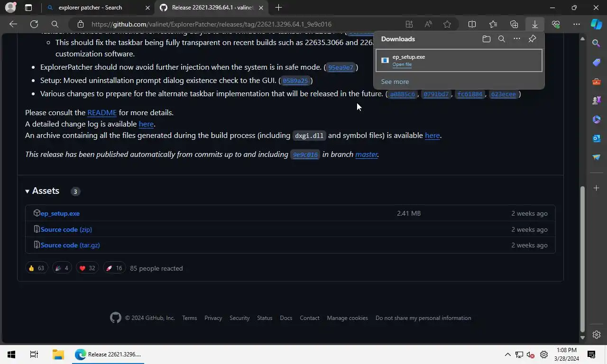Image resolution: width=607 pixels, height=364 pixels.
Task: Click the GitHub URL address bar
Action: tap(211, 24)
